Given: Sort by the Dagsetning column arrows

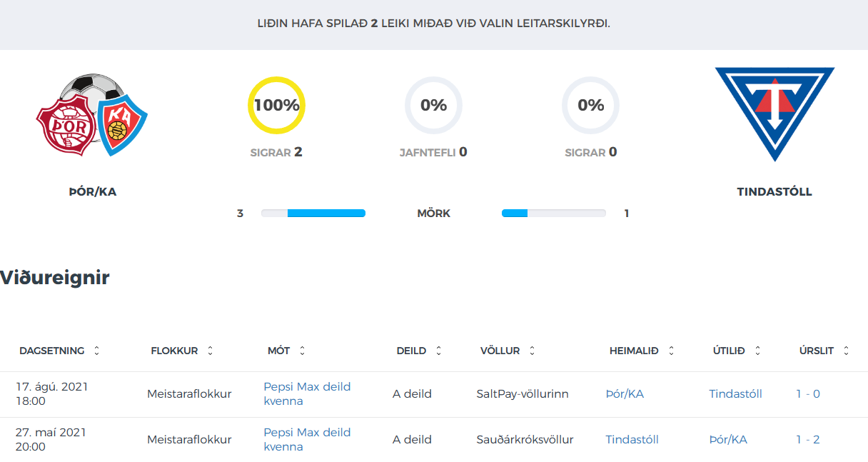Looking at the screenshot, I should click(97, 351).
